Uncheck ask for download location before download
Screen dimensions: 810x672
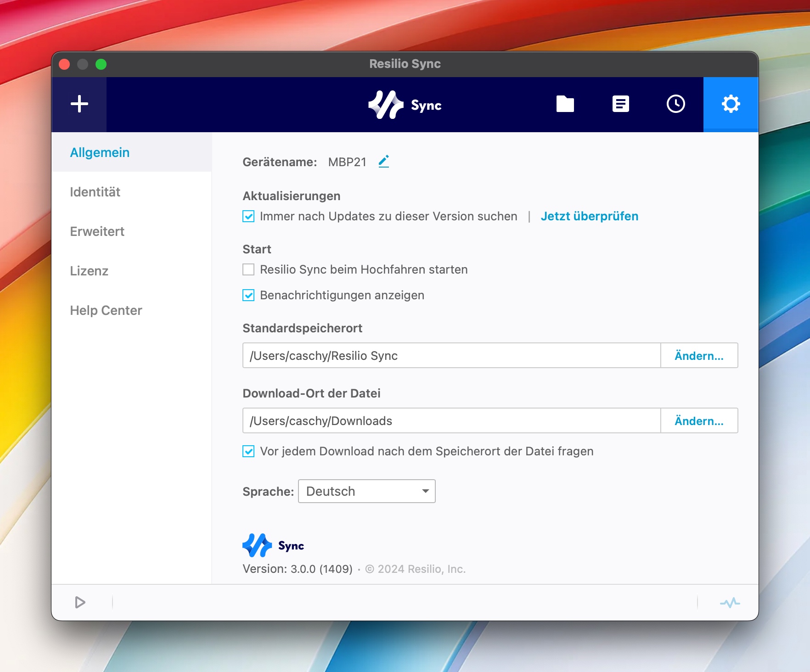pyautogui.click(x=248, y=451)
